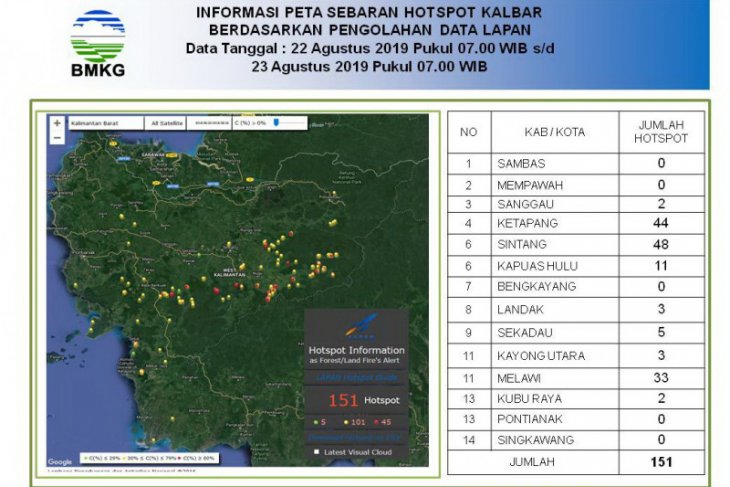Click the 151 Hotspot total in the panel
This screenshot has height=487, width=730.
click(x=364, y=400)
